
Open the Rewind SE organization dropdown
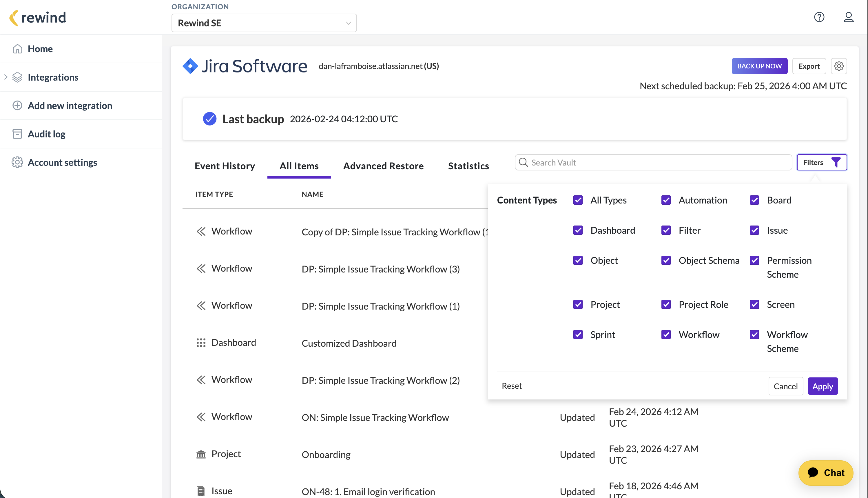(x=264, y=23)
